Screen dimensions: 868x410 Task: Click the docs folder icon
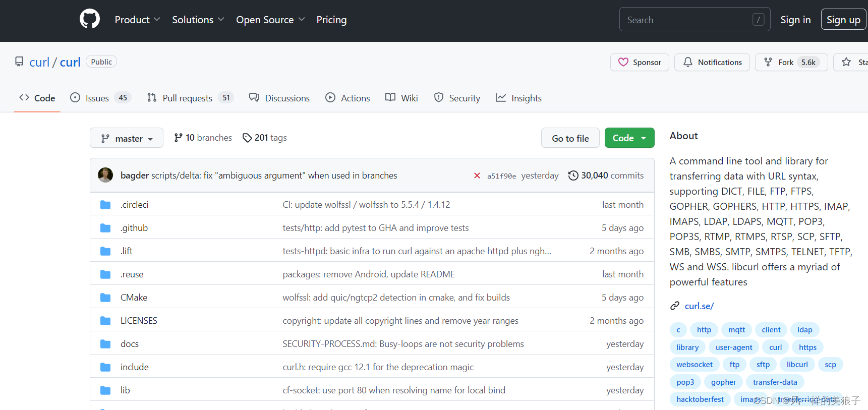pos(105,344)
